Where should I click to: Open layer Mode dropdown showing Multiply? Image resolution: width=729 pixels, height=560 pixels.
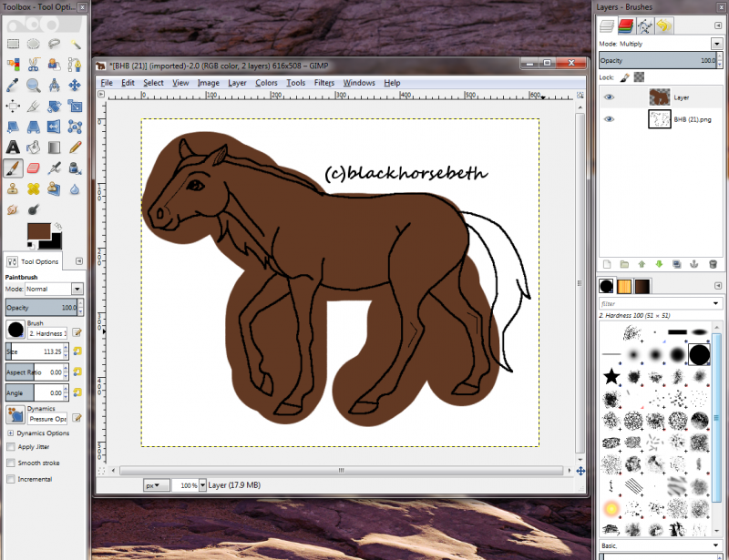(716, 44)
